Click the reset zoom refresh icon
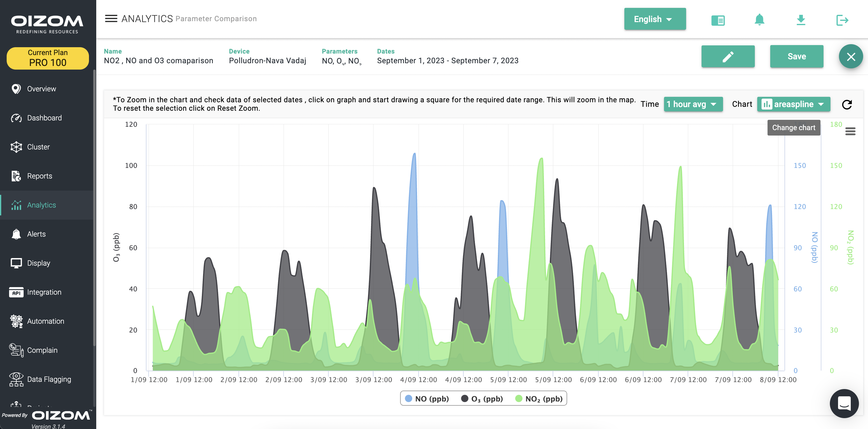The image size is (868, 429). (x=847, y=105)
